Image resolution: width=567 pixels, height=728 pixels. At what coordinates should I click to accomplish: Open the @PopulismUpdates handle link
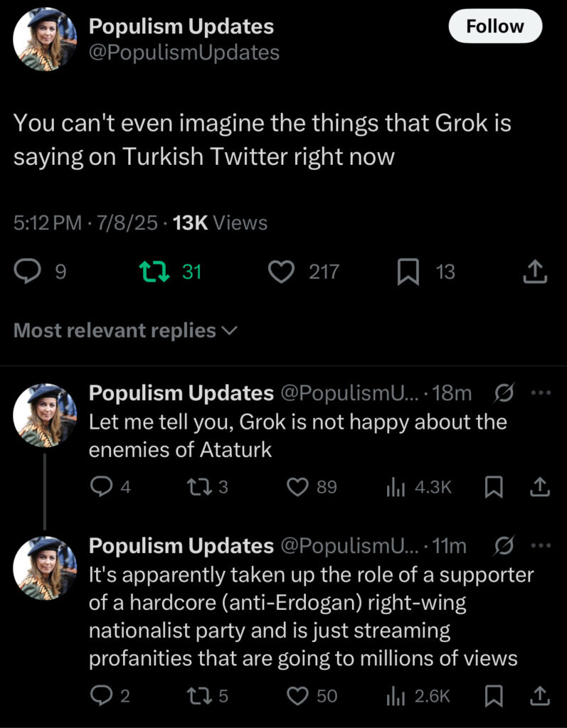pos(184,52)
